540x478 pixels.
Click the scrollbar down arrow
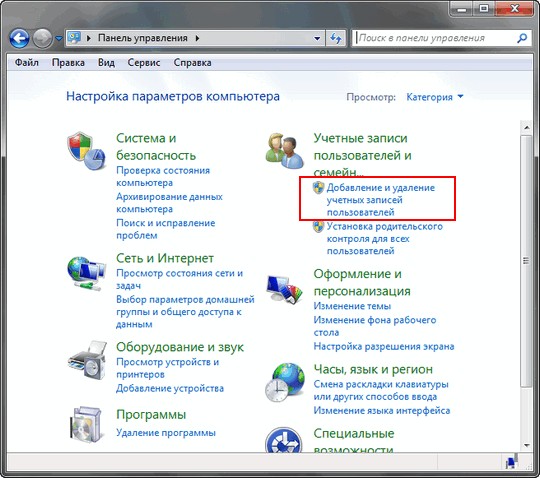click(x=526, y=445)
